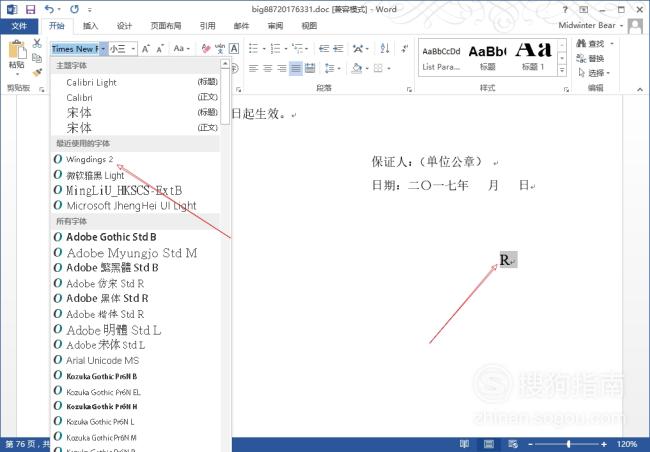
Task: Choose Adobe Gothic Std B font
Action: [x=135, y=237]
